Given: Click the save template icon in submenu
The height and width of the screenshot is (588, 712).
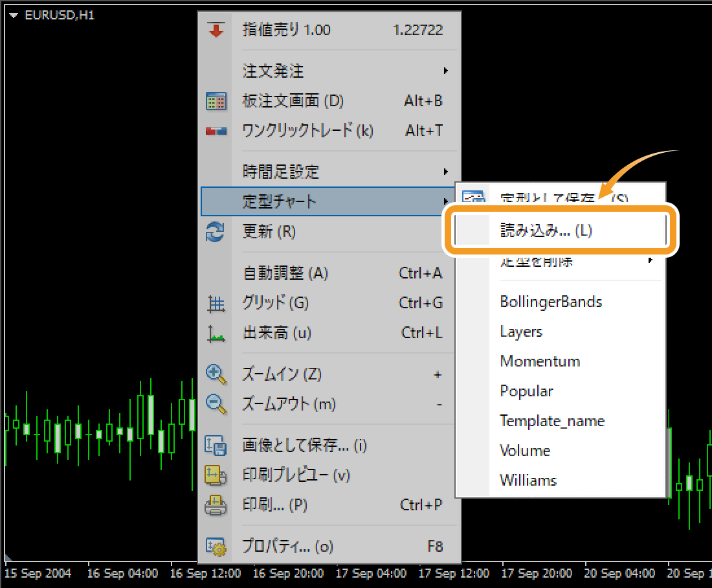Looking at the screenshot, I should [x=474, y=196].
